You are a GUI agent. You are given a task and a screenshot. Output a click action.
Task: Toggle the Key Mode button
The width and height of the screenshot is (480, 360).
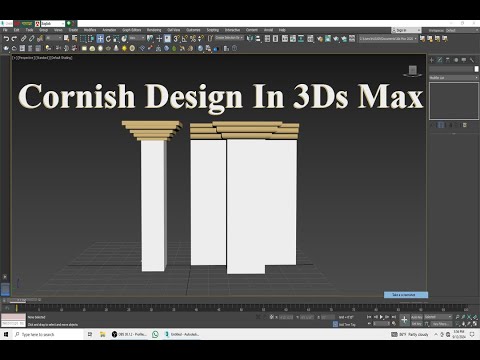[369, 324]
